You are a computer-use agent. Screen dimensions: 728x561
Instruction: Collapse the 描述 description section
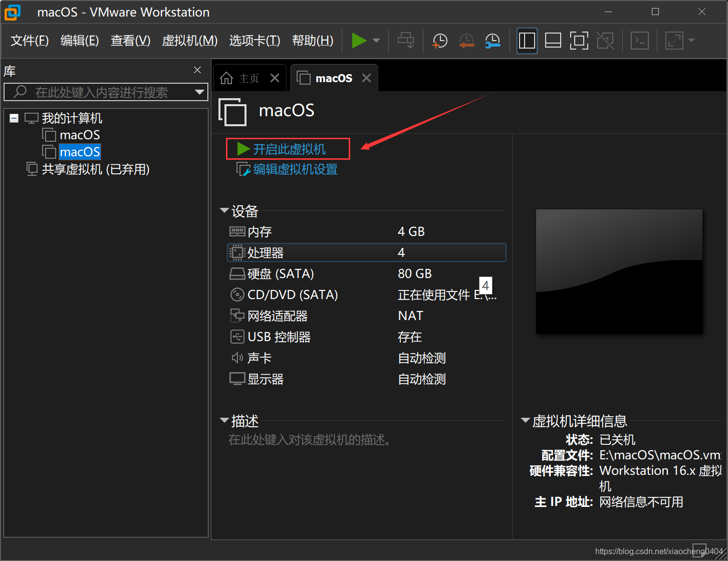[224, 421]
